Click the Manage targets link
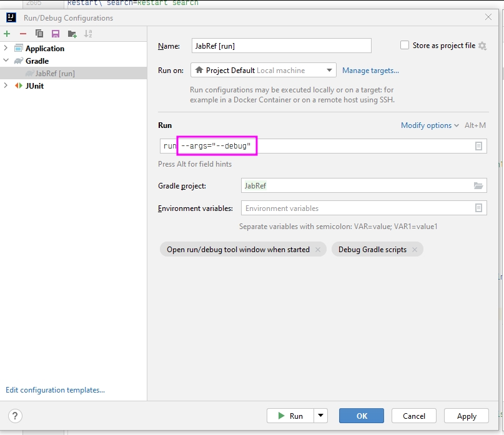504x435 pixels. pyautogui.click(x=370, y=71)
